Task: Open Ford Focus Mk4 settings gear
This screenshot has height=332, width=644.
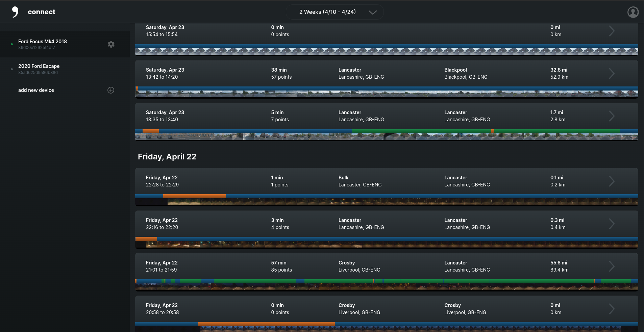Action: click(x=111, y=44)
